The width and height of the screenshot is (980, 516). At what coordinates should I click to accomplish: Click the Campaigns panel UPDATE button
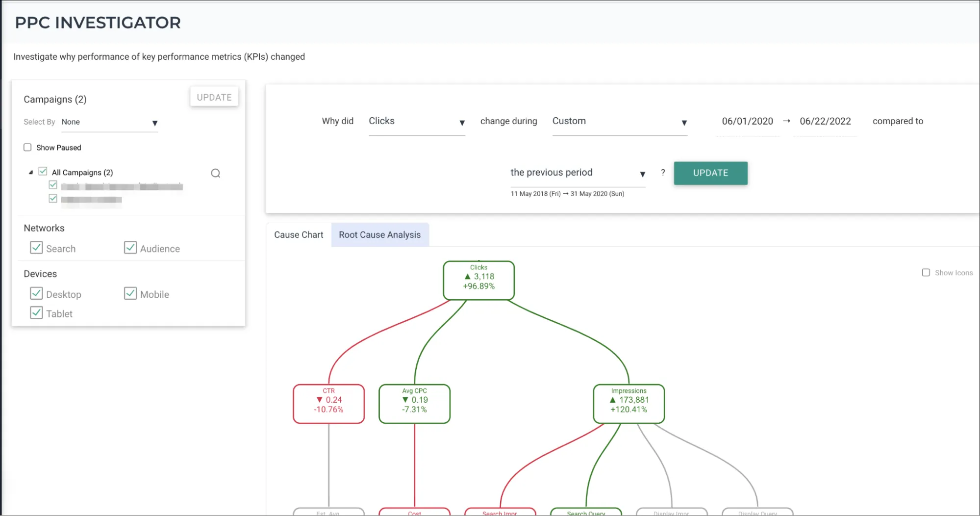pos(214,97)
